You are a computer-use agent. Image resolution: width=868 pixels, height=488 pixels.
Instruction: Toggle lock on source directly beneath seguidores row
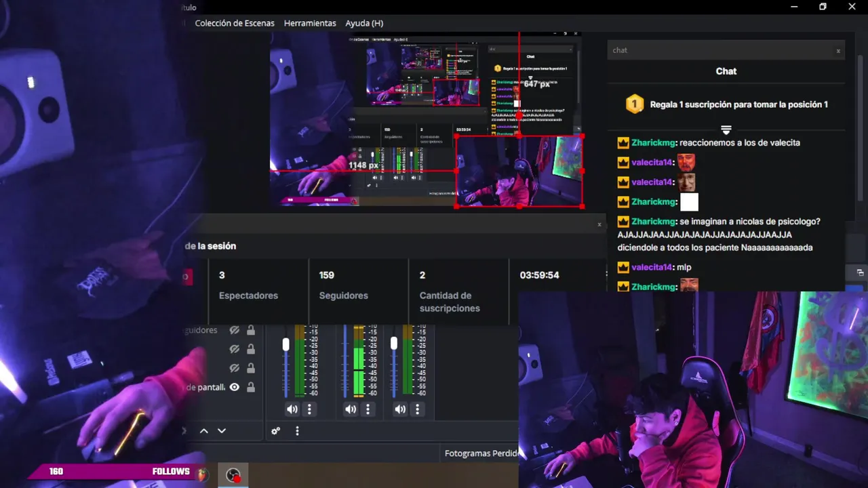point(251,349)
